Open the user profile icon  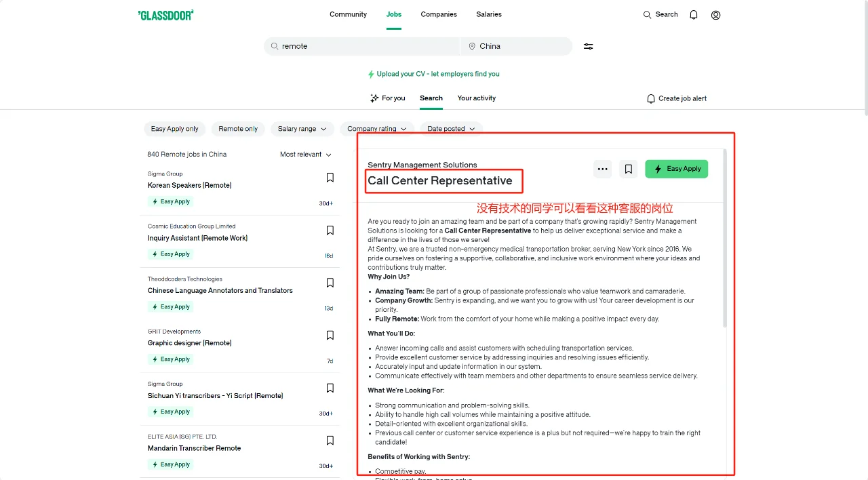pyautogui.click(x=716, y=15)
